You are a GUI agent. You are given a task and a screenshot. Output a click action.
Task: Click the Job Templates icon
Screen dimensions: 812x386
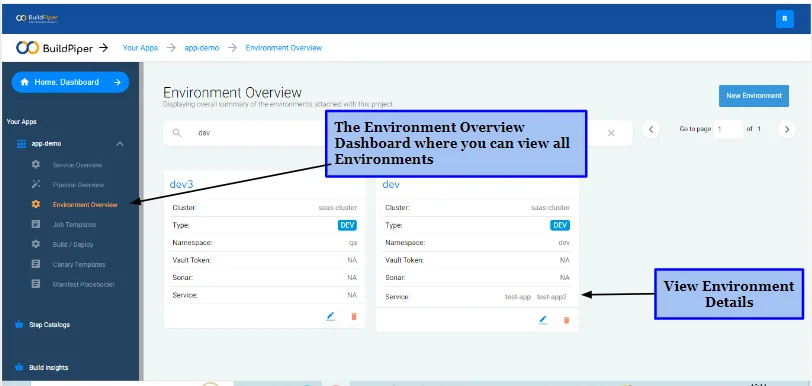(35, 224)
